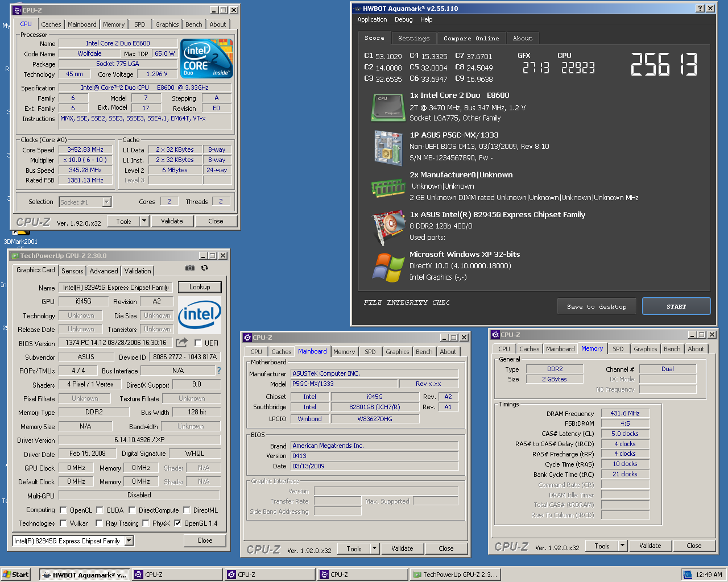Click the Mainboard Model field P5GC-MX/1333
The image size is (728, 582).
[344, 384]
